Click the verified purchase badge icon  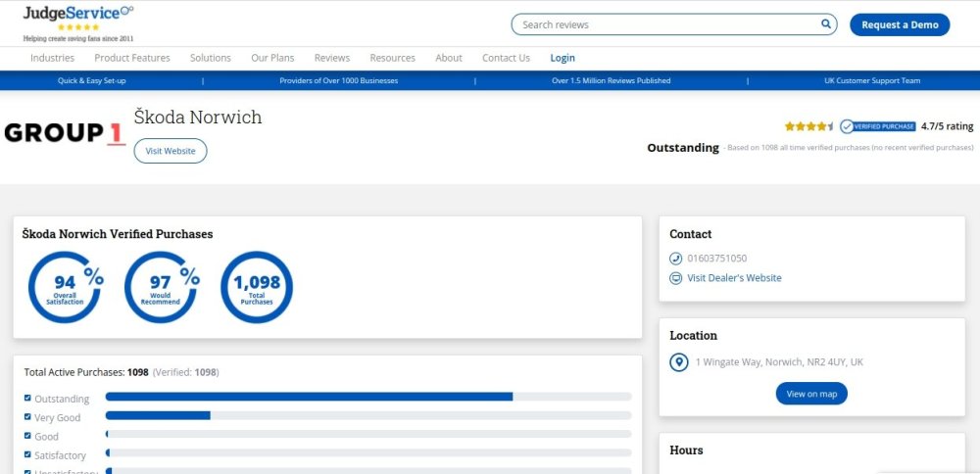point(877,126)
